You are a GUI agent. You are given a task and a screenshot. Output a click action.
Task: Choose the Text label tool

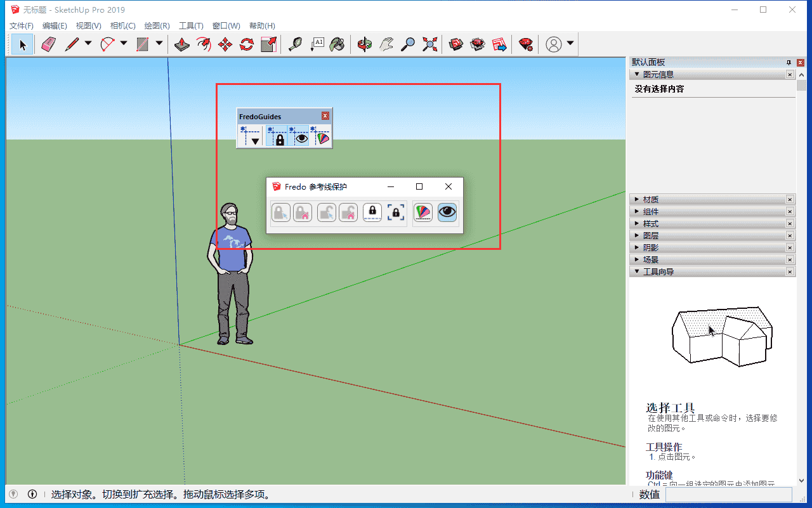pyautogui.click(x=317, y=44)
